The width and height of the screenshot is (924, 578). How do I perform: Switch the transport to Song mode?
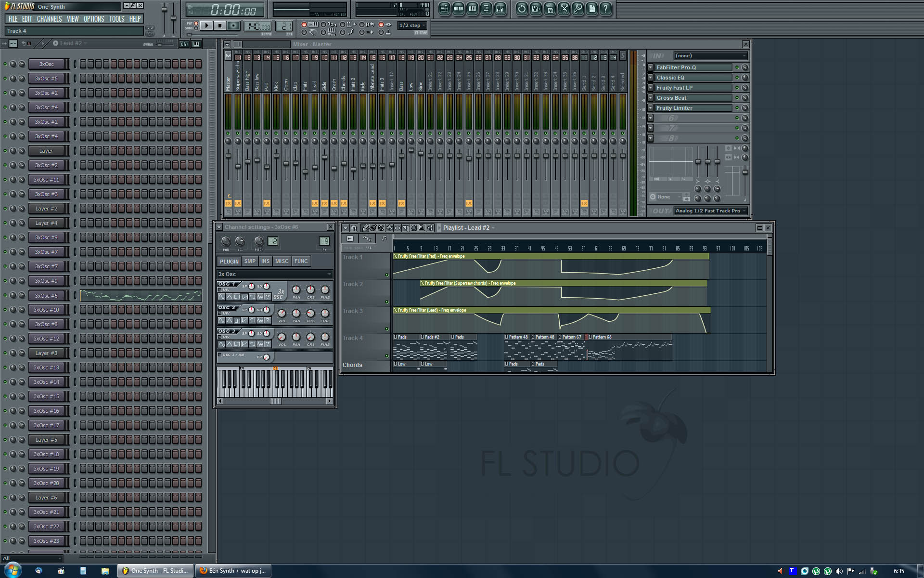click(x=196, y=28)
